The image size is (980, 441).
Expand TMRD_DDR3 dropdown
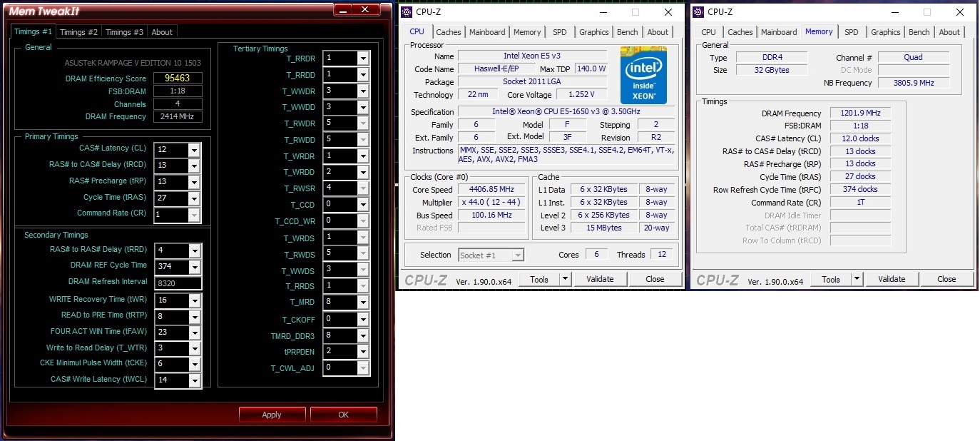click(363, 335)
